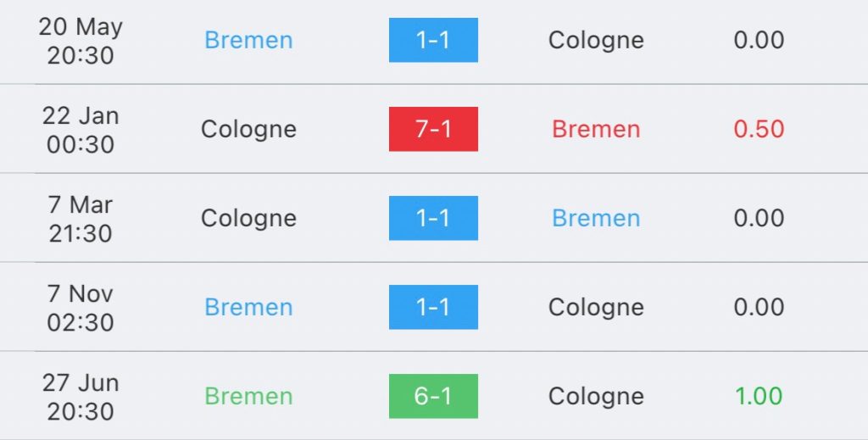Click Cologne in the 22 Jan match
The width and height of the screenshot is (868, 440).
[248, 129]
